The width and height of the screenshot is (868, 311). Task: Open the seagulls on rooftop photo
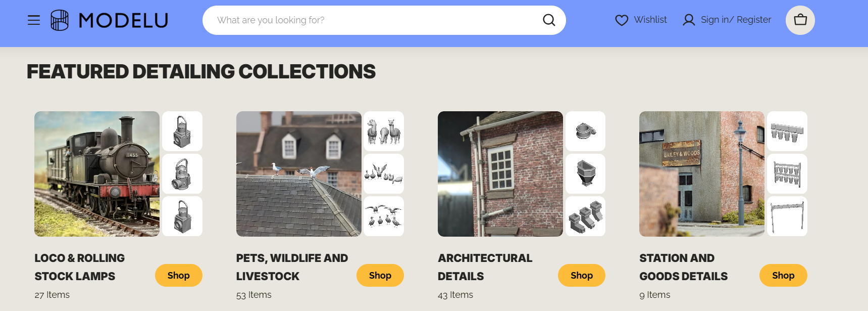(x=298, y=174)
